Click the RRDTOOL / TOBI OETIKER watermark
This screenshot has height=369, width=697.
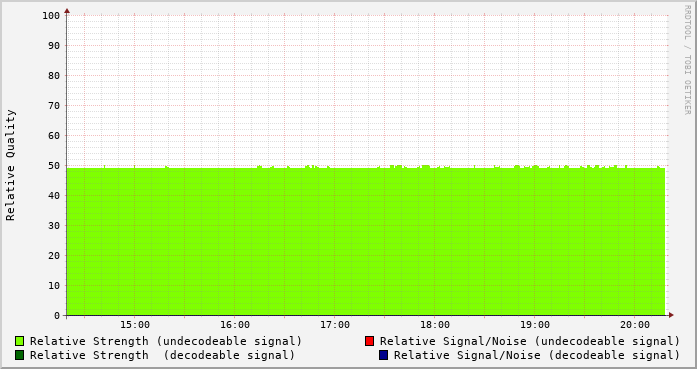687,60
